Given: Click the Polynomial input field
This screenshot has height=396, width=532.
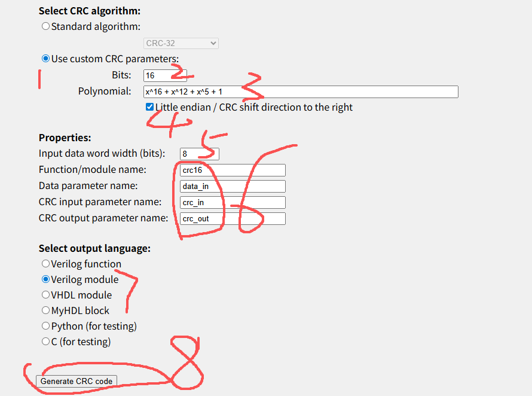Looking at the screenshot, I should coord(301,92).
